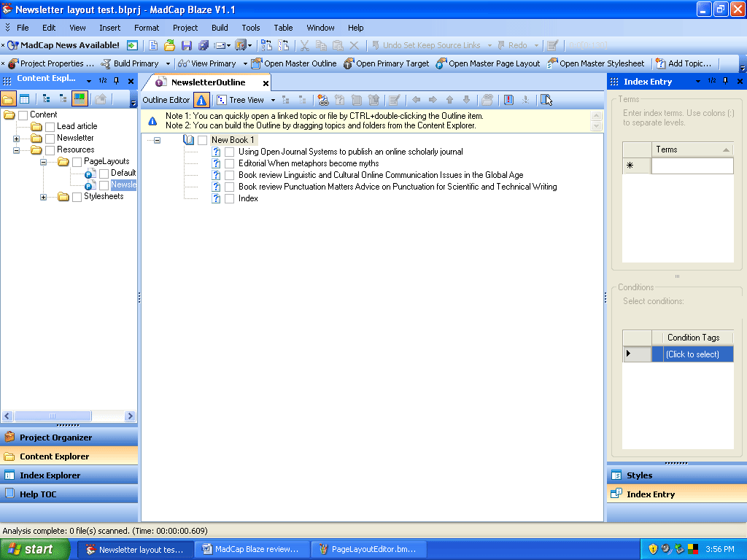Click the Paste icon in main toolbar

(338, 45)
